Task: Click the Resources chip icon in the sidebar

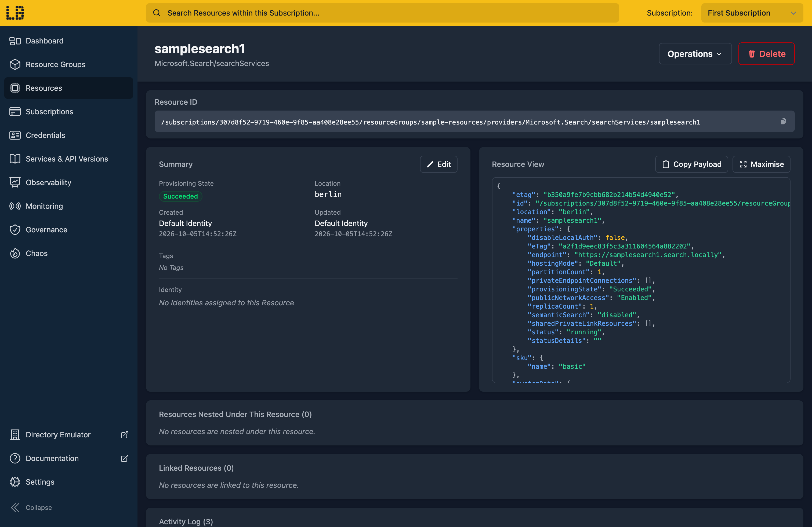Action: point(15,88)
